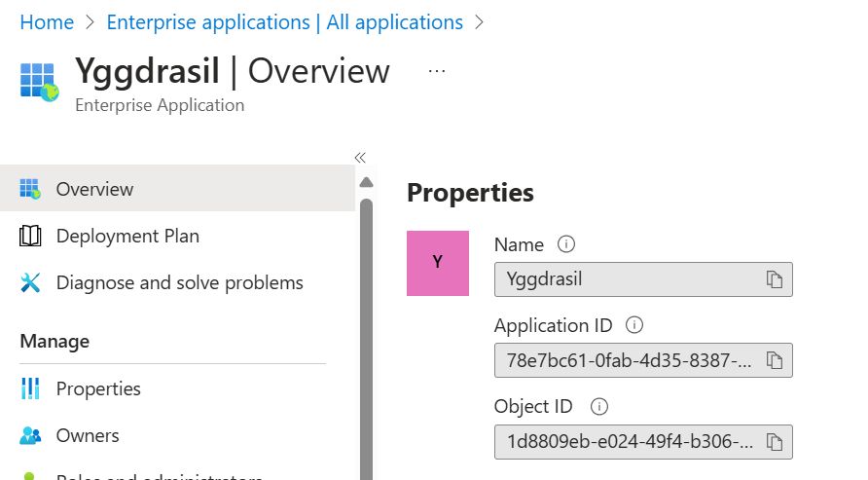Click the Enterprise Application subtitle text

pos(160,104)
